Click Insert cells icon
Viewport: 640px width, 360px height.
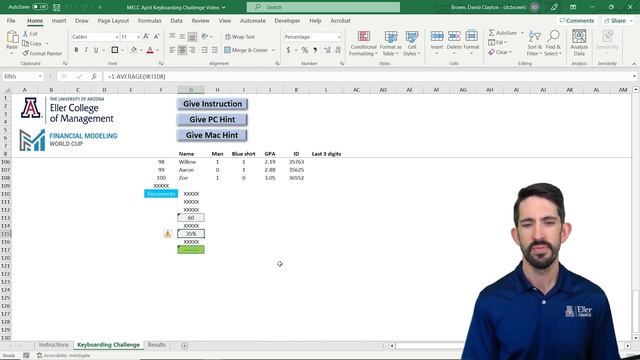(437, 36)
